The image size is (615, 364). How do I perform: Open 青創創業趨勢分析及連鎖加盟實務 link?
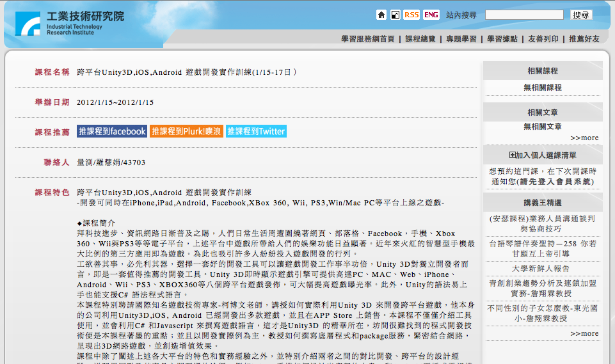click(x=543, y=289)
